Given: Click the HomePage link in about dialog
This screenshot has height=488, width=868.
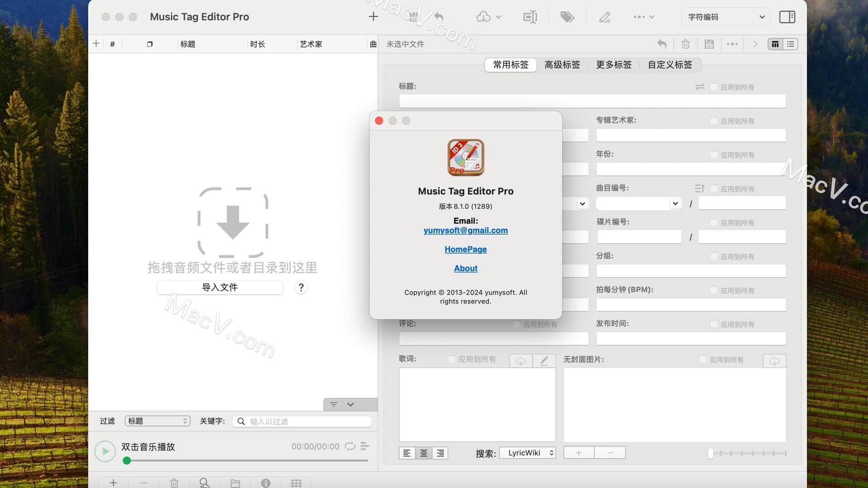Looking at the screenshot, I should point(465,249).
